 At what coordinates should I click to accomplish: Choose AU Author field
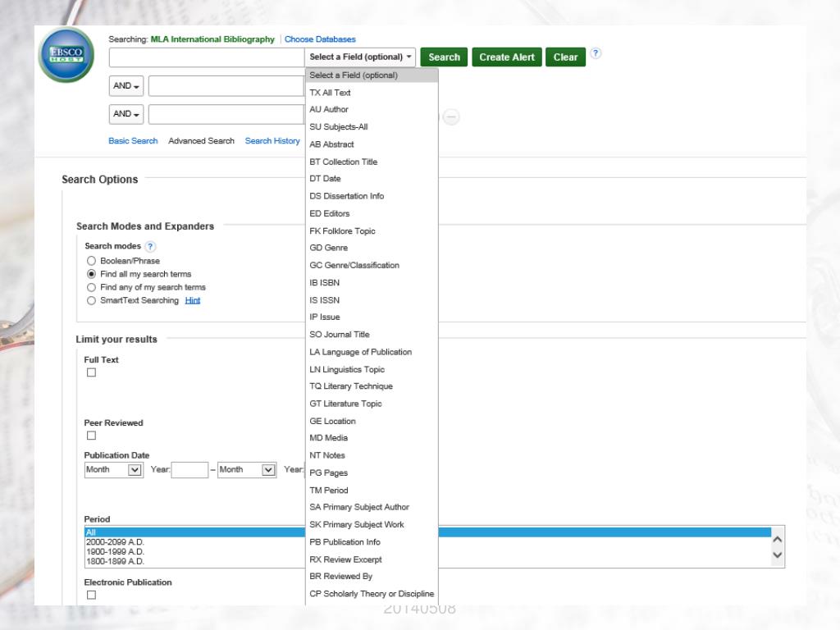point(372,109)
